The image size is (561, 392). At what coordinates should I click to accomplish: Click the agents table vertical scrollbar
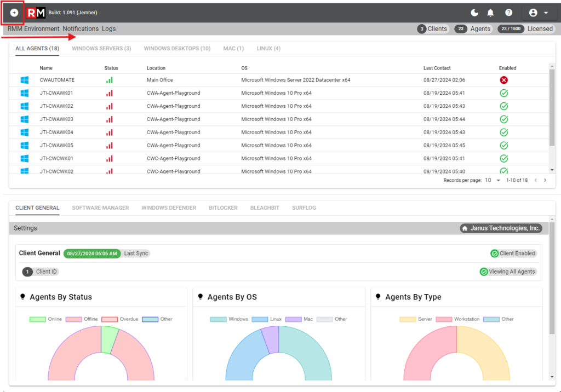click(552, 107)
